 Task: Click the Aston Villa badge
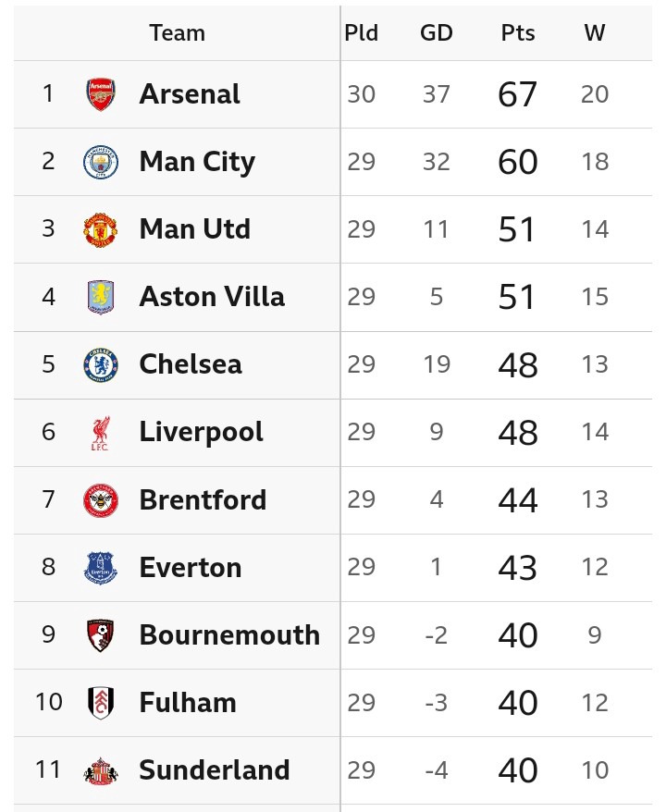[100, 297]
